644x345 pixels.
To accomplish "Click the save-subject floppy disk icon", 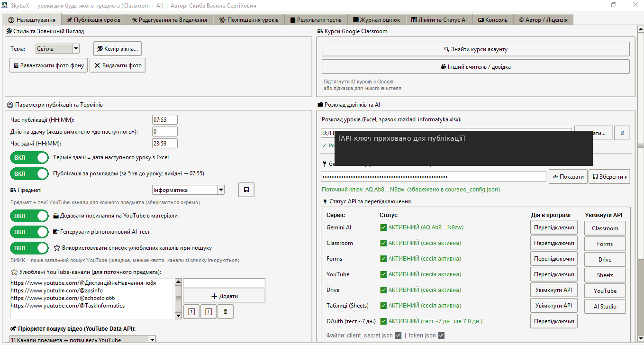I will 246,190.
